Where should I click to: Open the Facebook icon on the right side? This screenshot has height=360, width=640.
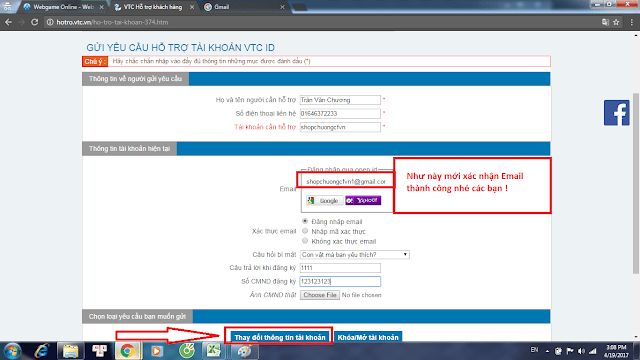point(617,113)
